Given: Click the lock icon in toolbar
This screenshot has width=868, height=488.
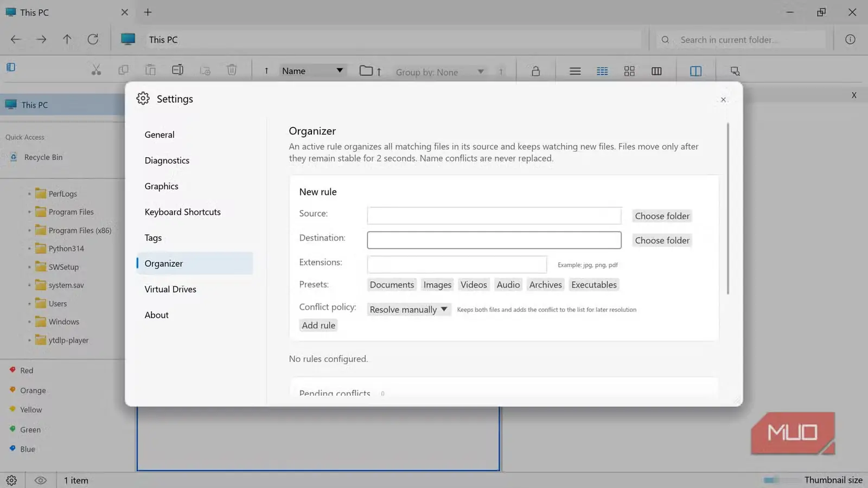Looking at the screenshot, I should tap(535, 71).
